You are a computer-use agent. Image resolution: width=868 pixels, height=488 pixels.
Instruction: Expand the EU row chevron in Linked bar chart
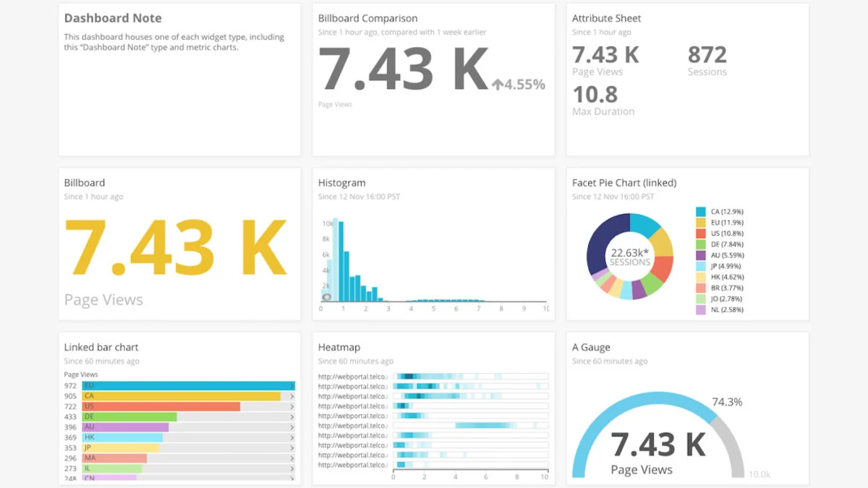point(292,386)
